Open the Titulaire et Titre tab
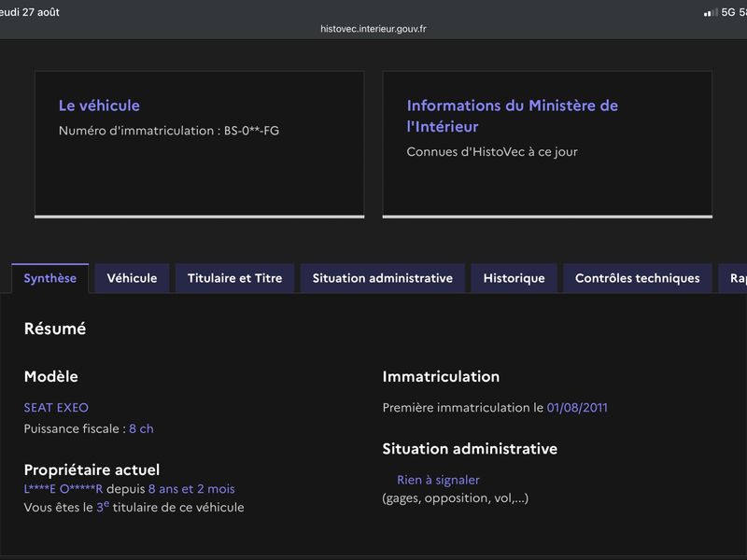Viewport: 747px width, 560px height. [235, 278]
